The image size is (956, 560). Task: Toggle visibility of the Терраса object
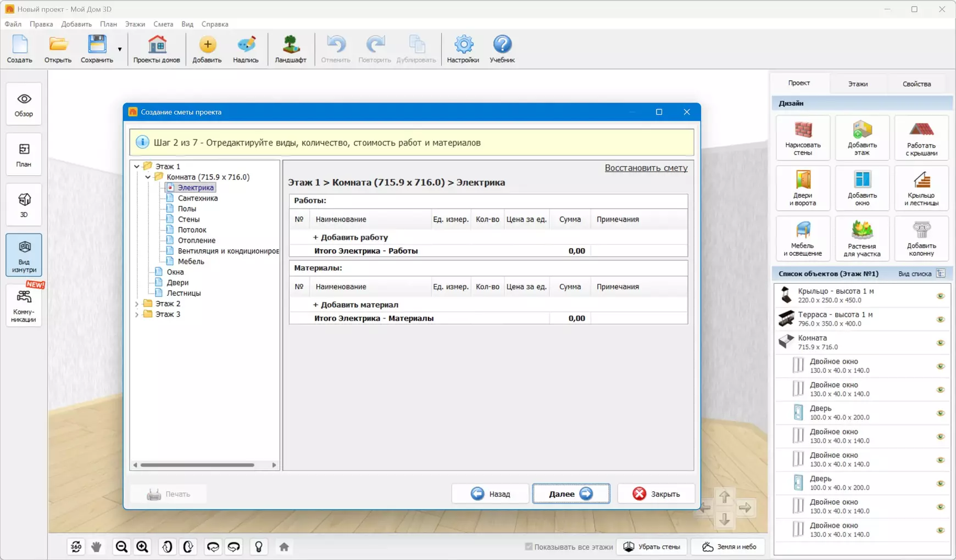[940, 320]
